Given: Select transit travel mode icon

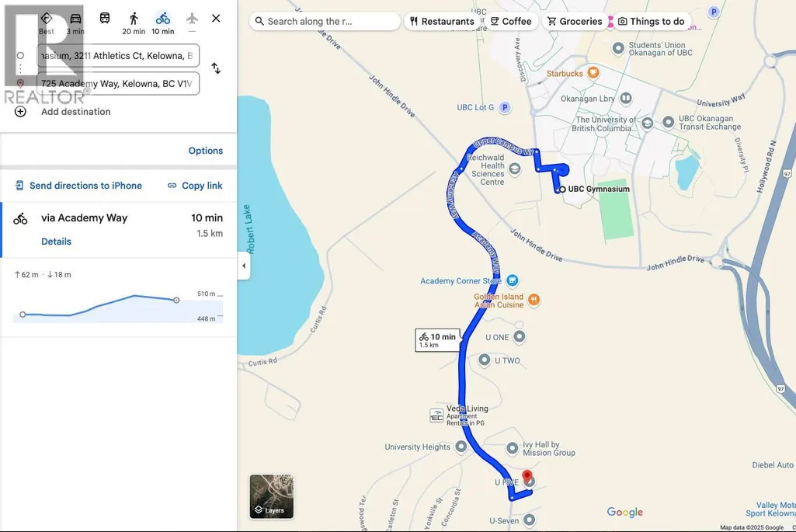Looking at the screenshot, I should (105, 19).
